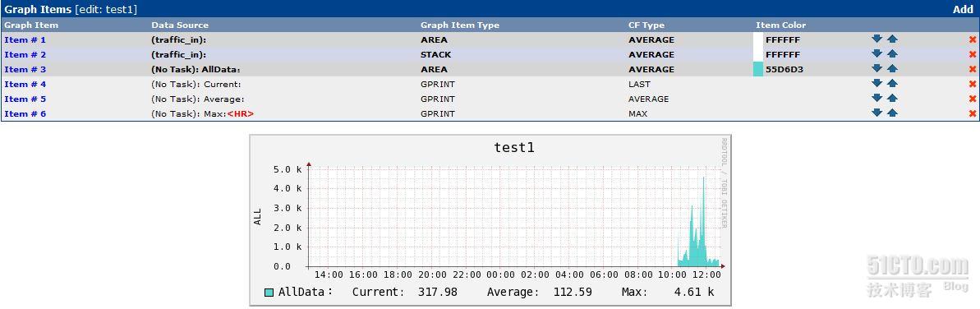The width and height of the screenshot is (980, 309).
Task: Click the 'Graph Items [edit: test1]' title
Action: click(x=71, y=9)
